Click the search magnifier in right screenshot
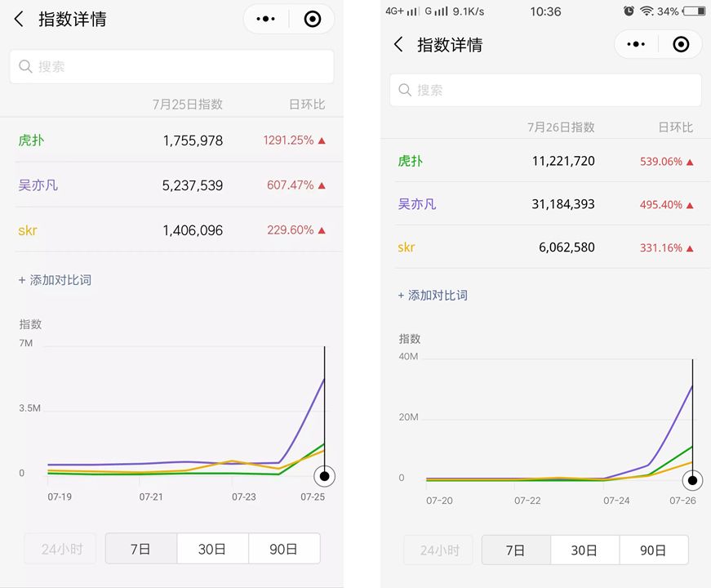Viewport: 711px width, 588px height. [405, 90]
